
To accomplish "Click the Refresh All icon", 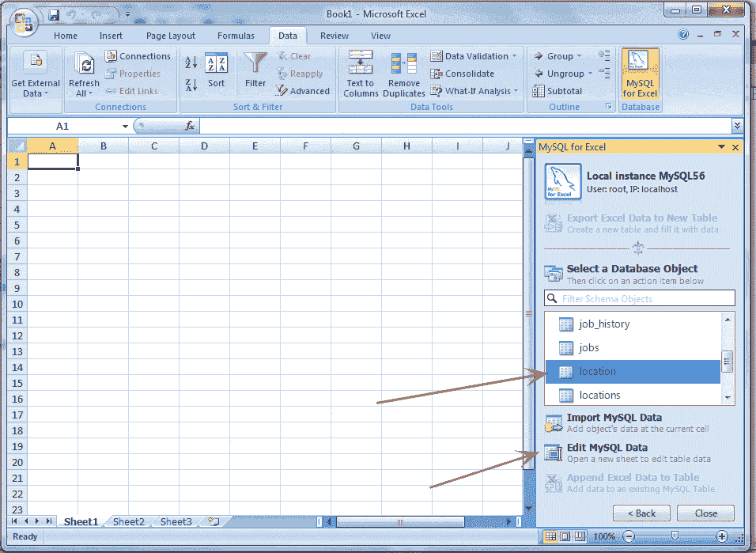I will pyautogui.click(x=83, y=71).
